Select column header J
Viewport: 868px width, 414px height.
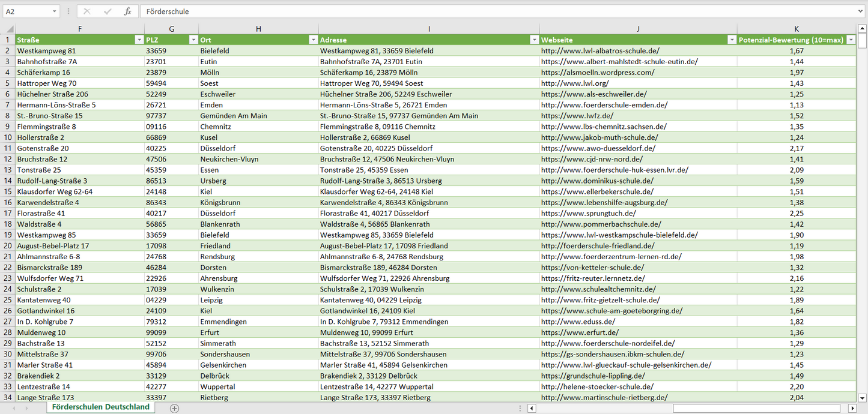[x=638, y=29]
